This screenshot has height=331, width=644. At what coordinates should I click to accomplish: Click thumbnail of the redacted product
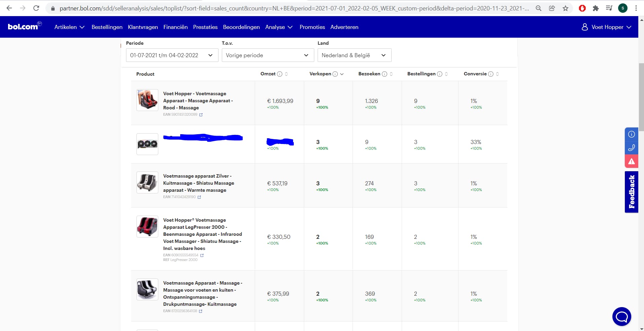tap(147, 144)
